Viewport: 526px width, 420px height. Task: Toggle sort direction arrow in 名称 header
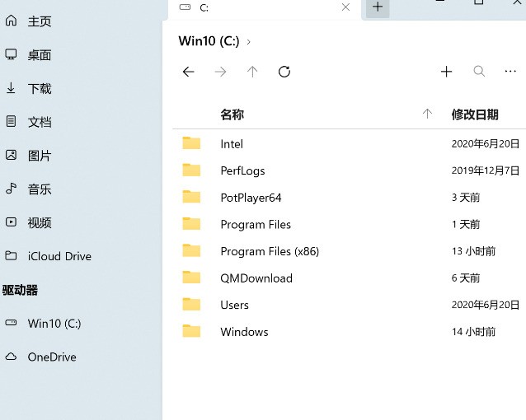click(427, 114)
